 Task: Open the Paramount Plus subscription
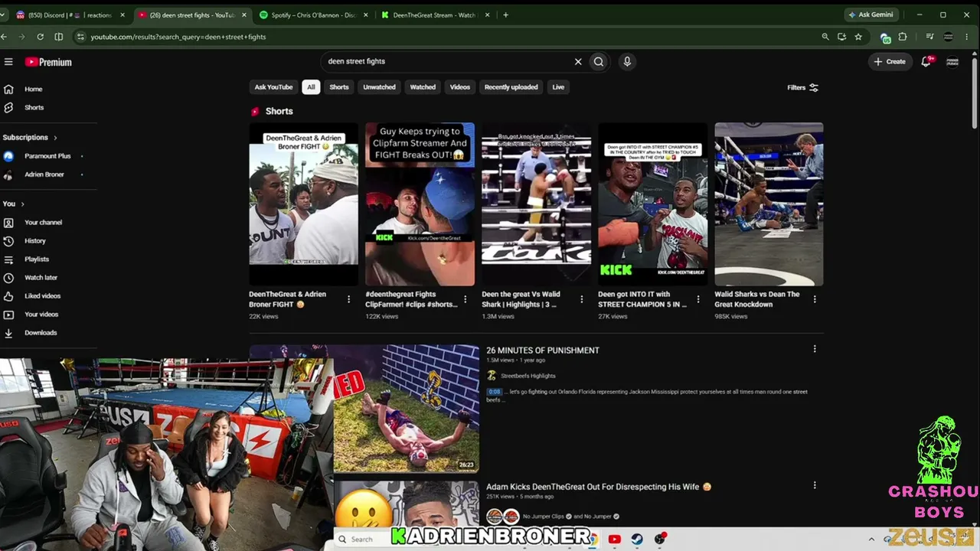coord(48,156)
